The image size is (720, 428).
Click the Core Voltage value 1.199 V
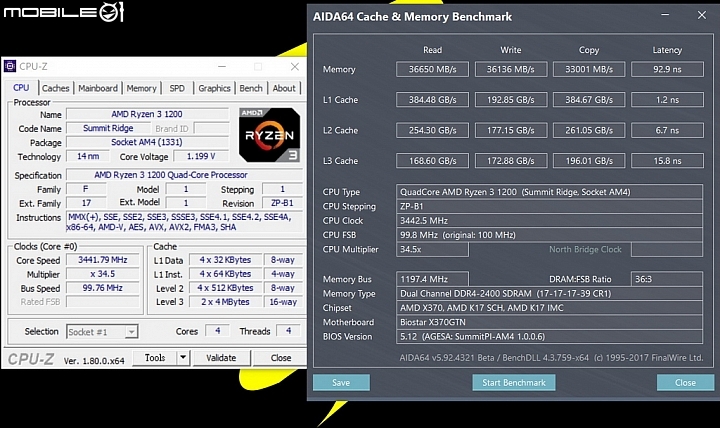point(201,157)
